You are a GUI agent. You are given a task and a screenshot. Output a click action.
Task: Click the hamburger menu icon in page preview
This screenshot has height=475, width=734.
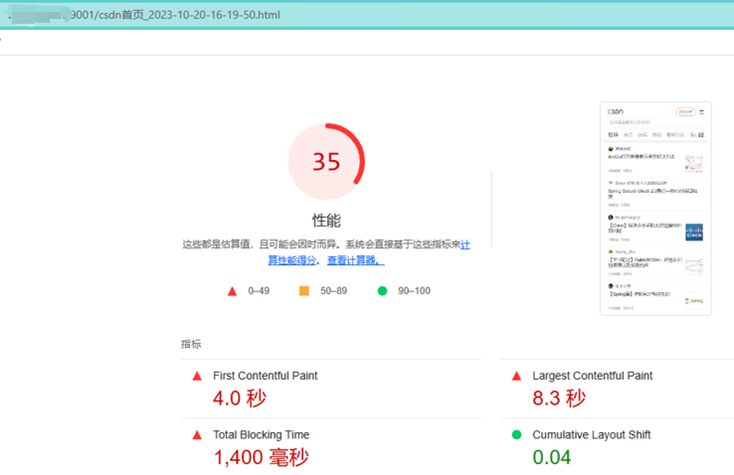coord(702,112)
